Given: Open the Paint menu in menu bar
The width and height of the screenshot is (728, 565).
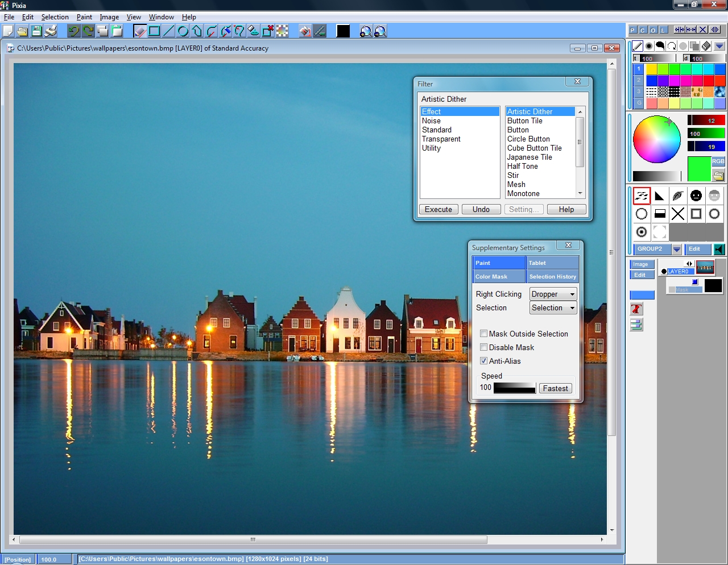Looking at the screenshot, I should 84,17.
